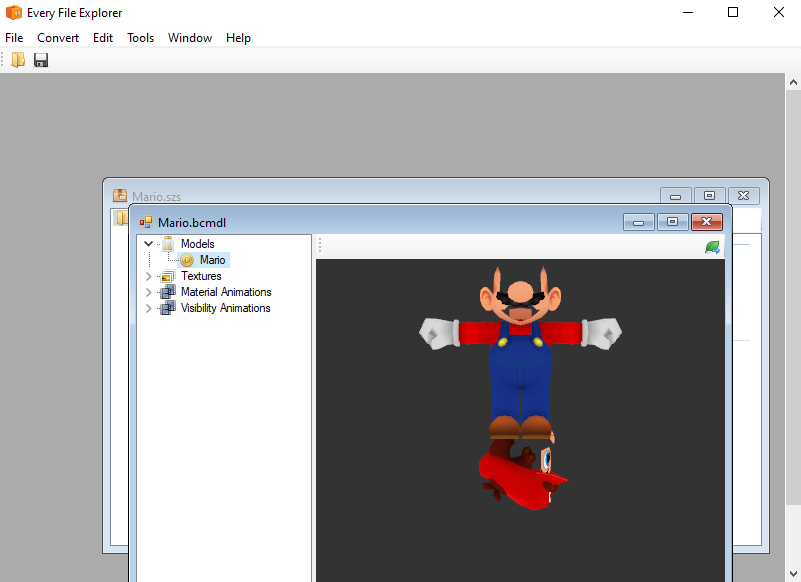Click the Visibility Animations film icon
801x582 pixels.
[x=168, y=308]
